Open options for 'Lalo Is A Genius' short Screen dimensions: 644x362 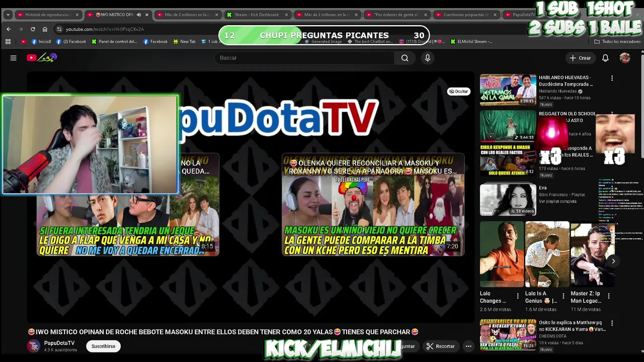(563, 296)
